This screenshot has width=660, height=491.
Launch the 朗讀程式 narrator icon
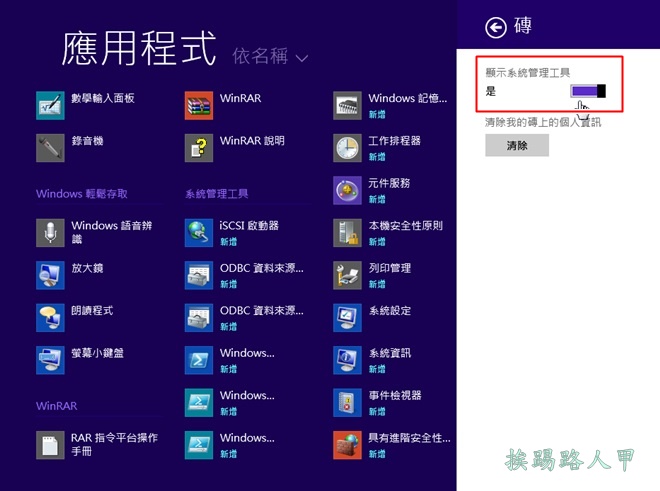[x=50, y=318]
